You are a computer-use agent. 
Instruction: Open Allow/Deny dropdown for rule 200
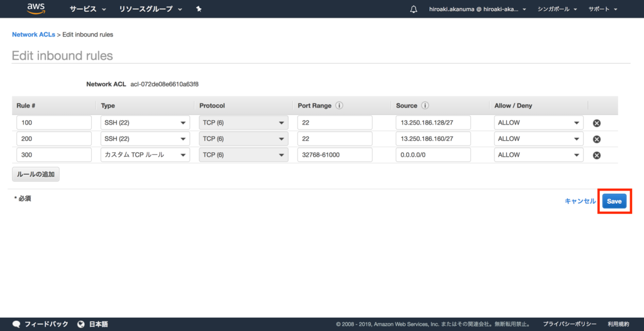pyautogui.click(x=539, y=138)
